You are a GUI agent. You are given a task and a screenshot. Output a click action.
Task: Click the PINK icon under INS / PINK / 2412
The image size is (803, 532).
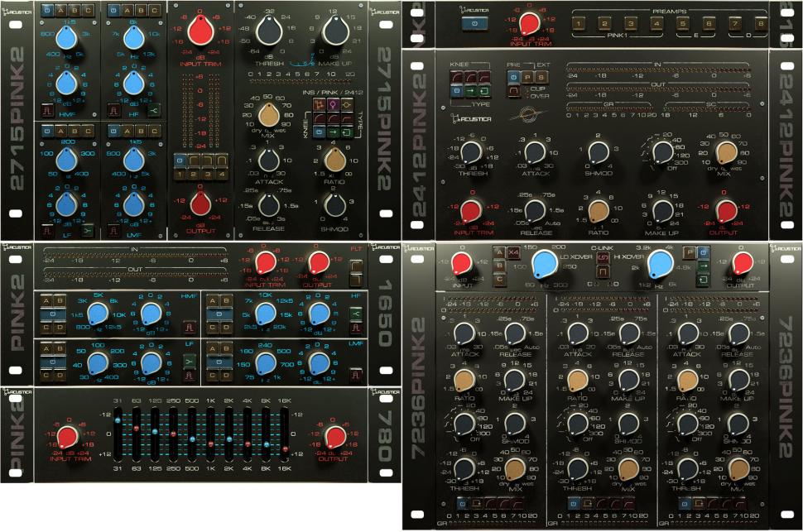tap(334, 105)
